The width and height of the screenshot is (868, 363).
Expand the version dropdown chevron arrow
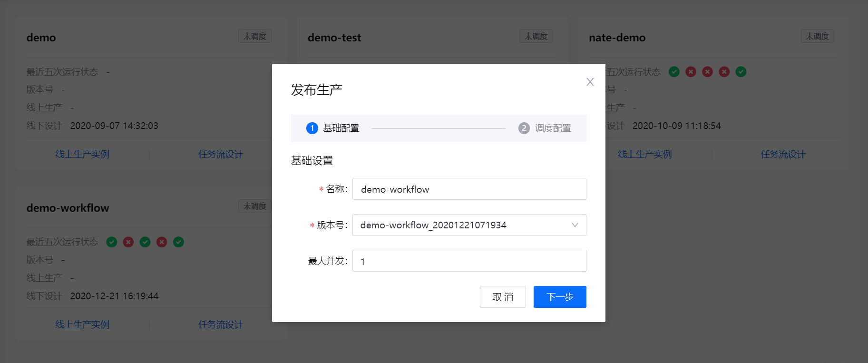pos(575,225)
